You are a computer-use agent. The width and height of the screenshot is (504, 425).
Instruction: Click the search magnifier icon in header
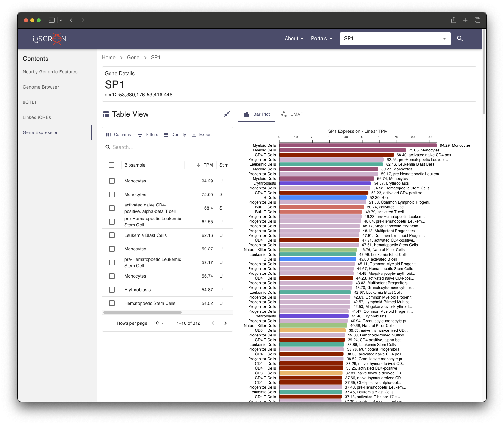click(x=460, y=39)
